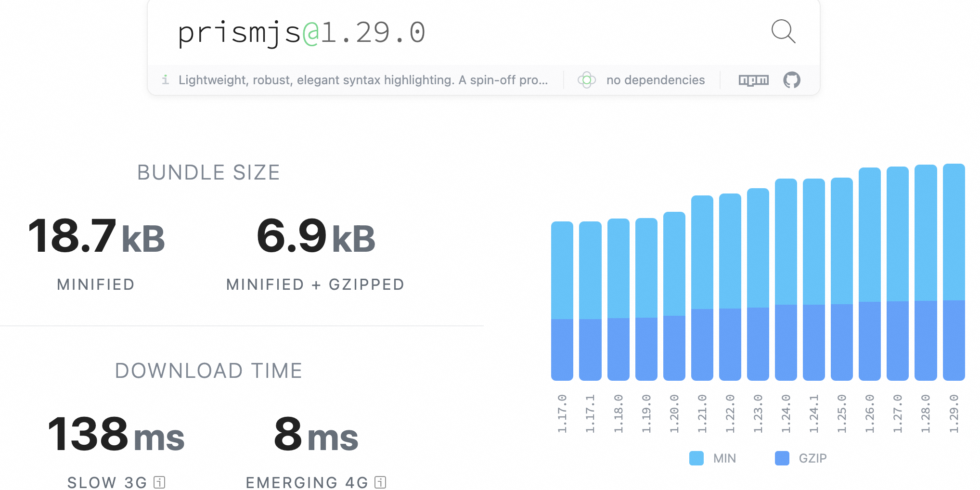Click the GZIP legend label
This screenshot has width=980, height=490.
point(812,458)
